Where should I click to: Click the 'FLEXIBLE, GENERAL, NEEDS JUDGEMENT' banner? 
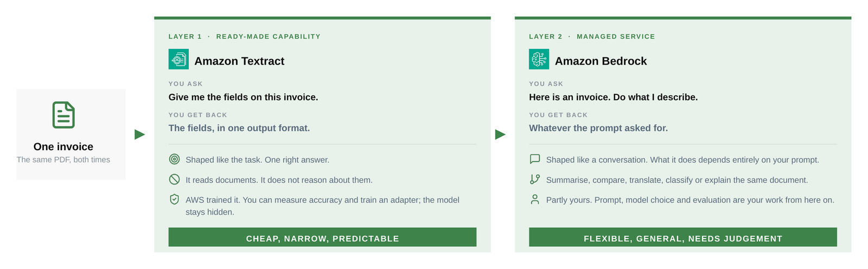tap(683, 237)
